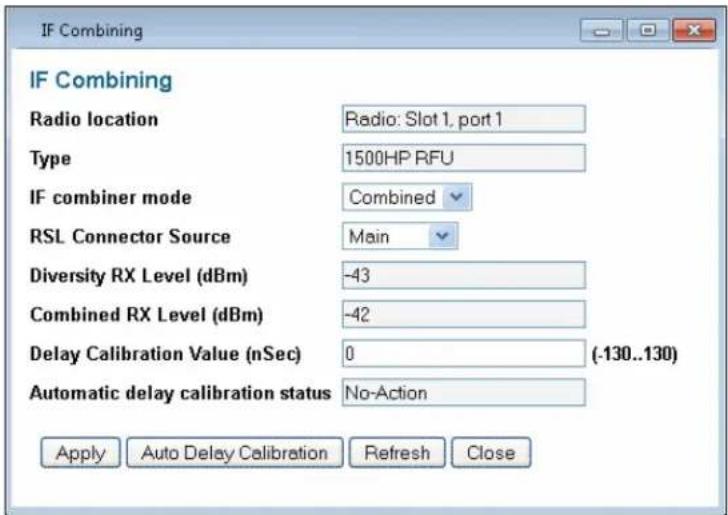Open the RSL Connector Source dropdown
728x515 pixels.
pos(400,236)
